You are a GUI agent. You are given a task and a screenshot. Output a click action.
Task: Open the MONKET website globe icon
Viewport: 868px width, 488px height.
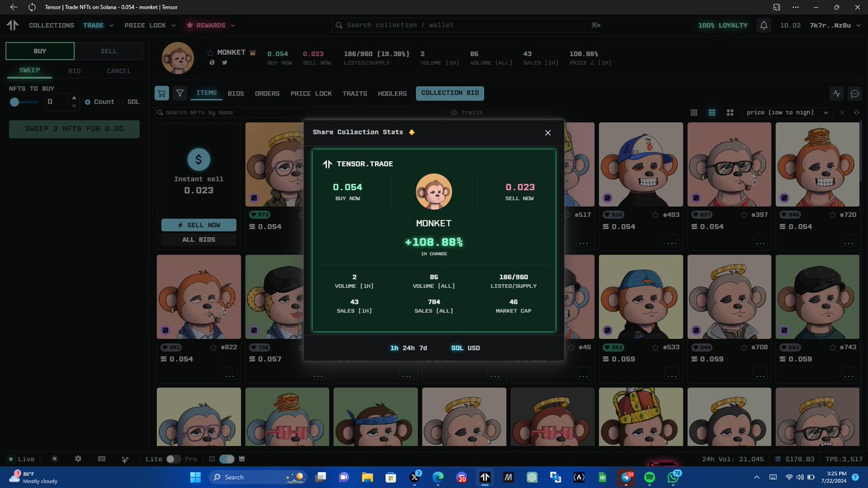coord(212,63)
